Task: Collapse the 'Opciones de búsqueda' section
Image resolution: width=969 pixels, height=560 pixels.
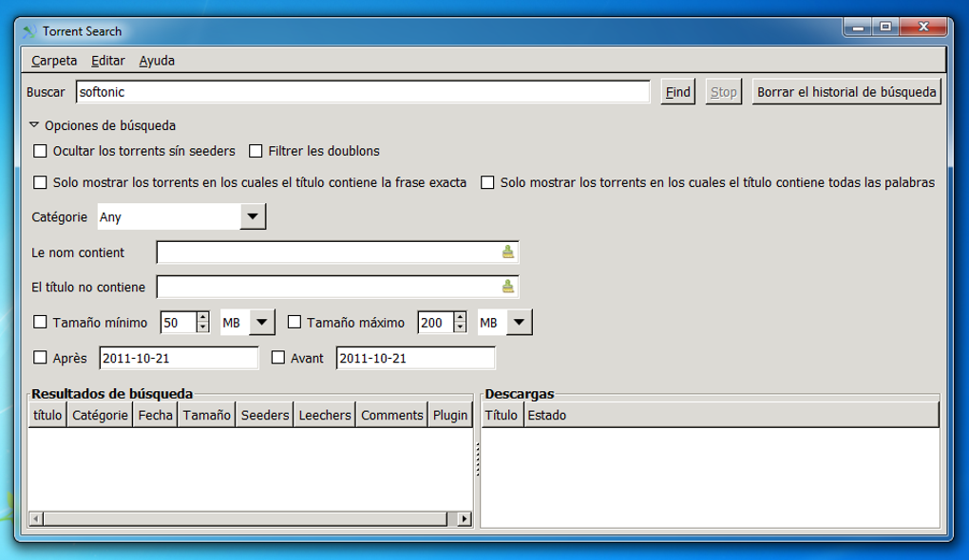Action: click(34, 124)
